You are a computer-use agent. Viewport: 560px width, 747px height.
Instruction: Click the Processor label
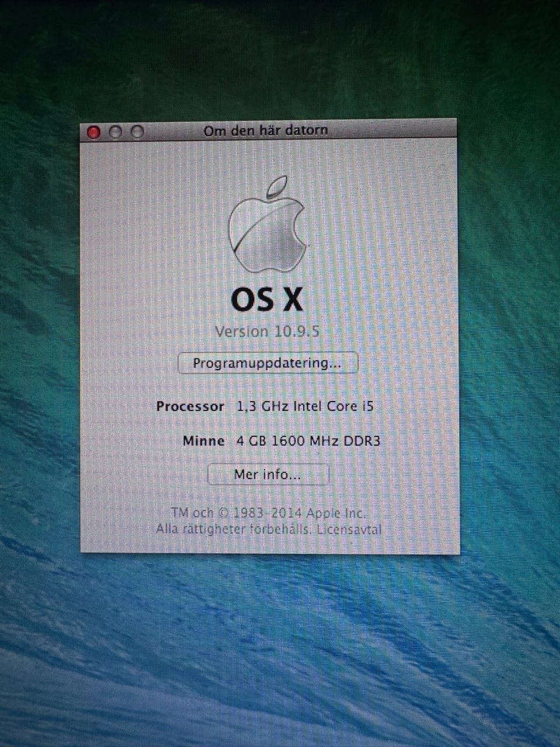tap(190, 406)
